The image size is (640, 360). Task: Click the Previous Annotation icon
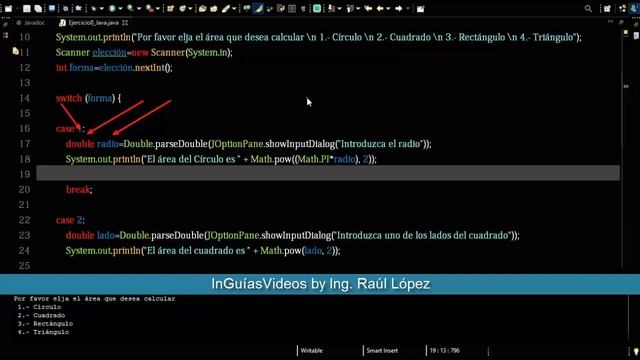click(350, 8)
